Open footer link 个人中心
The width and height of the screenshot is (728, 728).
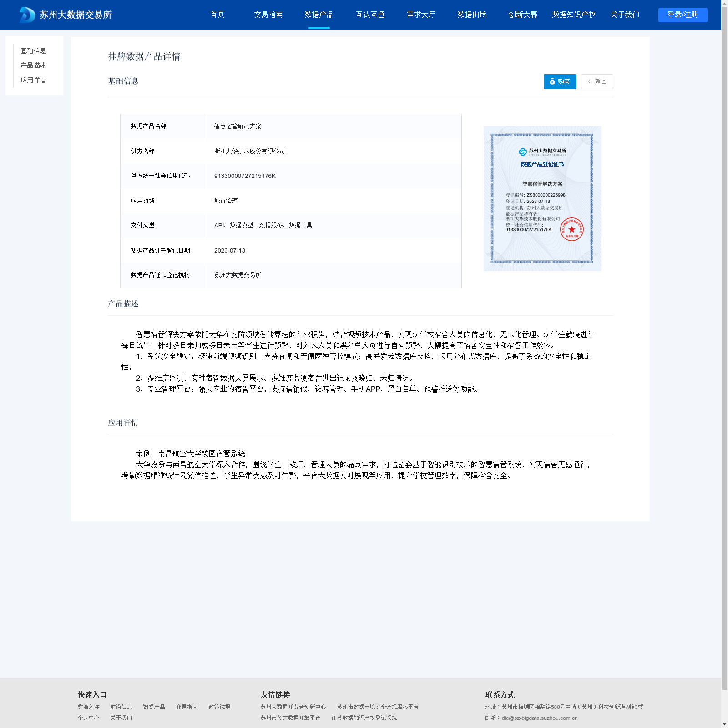(88, 718)
